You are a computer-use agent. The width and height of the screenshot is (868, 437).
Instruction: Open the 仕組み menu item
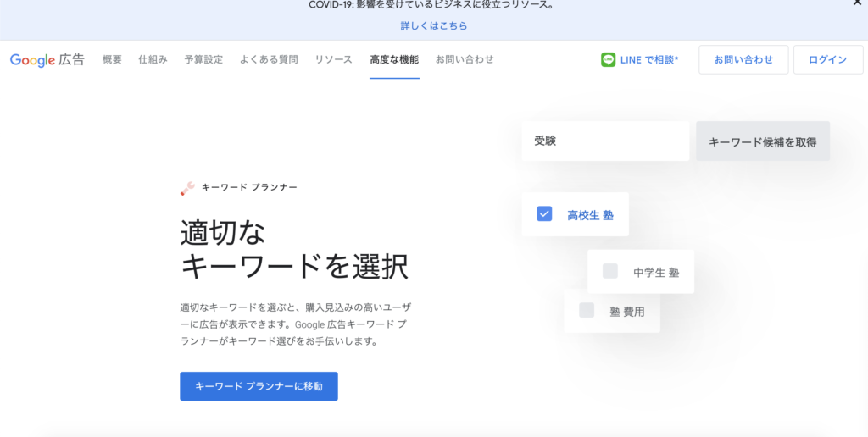[153, 59]
